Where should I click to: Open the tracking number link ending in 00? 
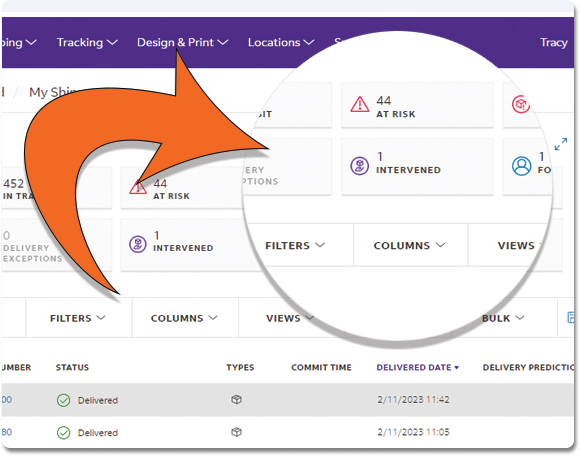click(x=7, y=400)
